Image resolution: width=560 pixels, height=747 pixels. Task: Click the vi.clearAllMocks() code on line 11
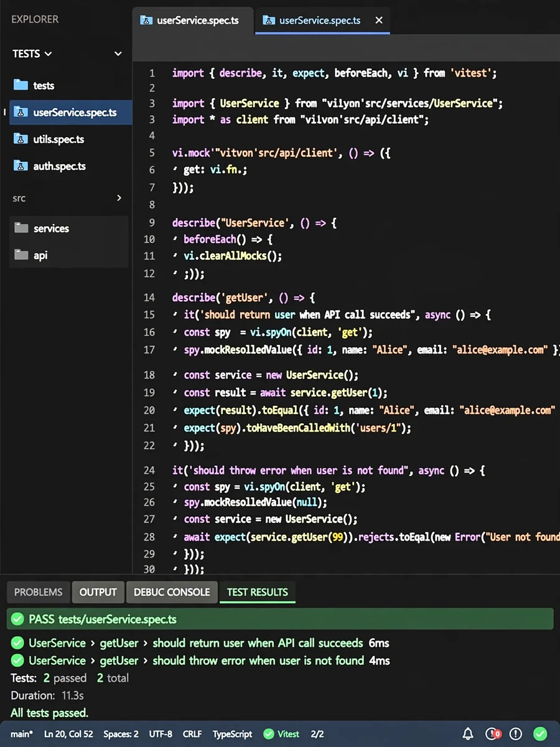coord(233,256)
